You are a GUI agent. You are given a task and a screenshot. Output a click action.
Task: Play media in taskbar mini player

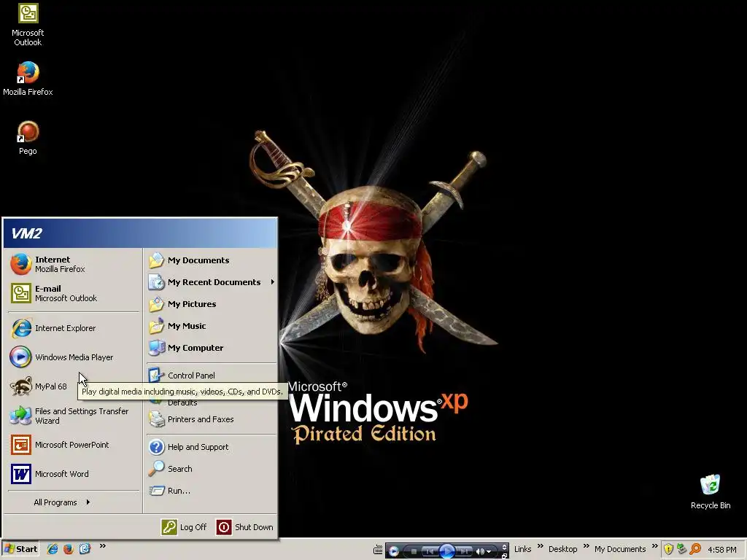447,551
